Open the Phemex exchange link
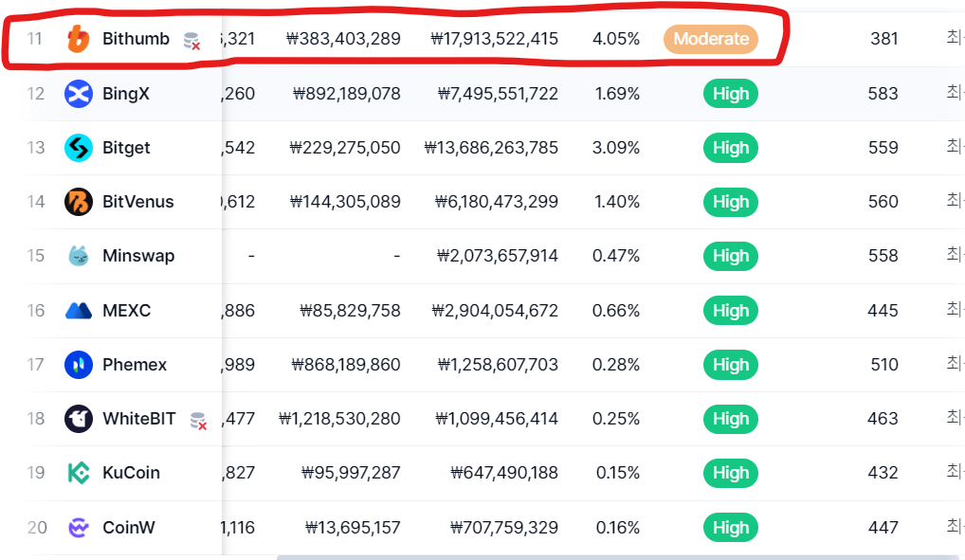Screen dimensions: 965x560 click(x=135, y=365)
